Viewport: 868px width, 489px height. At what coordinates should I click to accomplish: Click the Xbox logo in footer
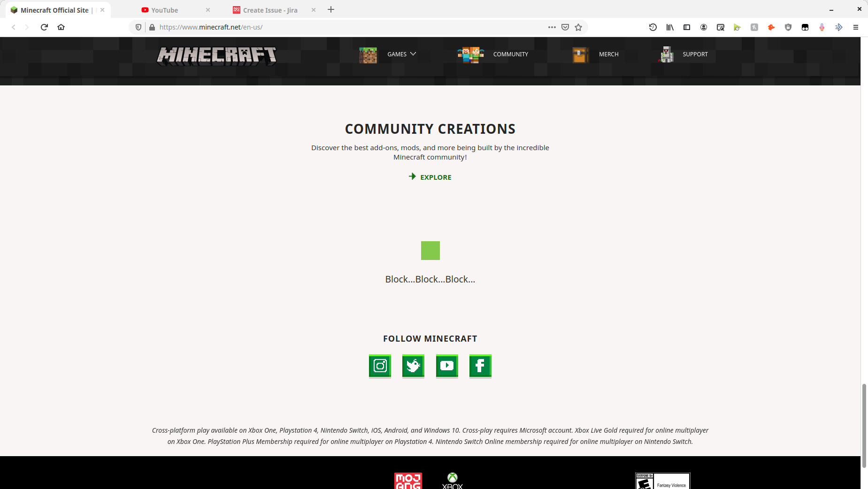[453, 481]
